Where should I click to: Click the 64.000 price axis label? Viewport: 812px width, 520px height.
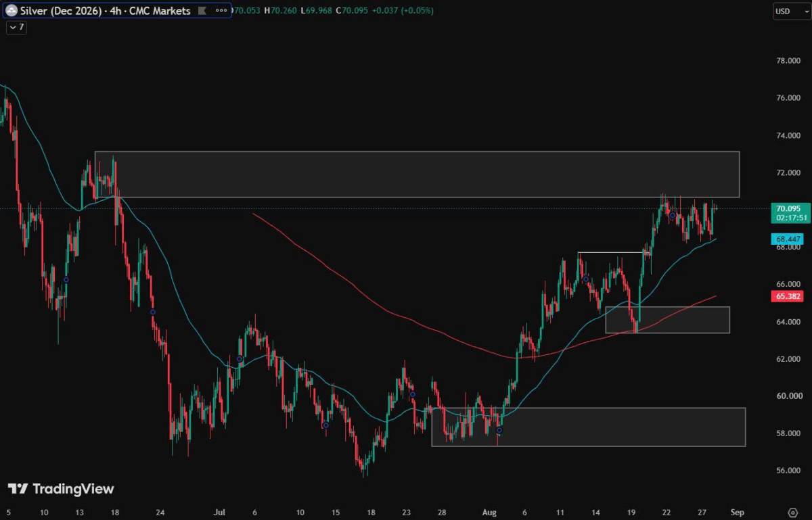point(789,322)
